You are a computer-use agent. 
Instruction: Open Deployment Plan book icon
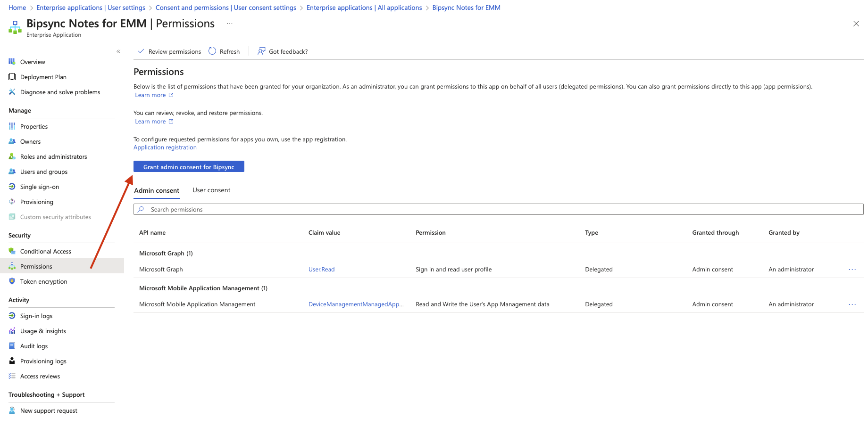pyautogui.click(x=12, y=77)
